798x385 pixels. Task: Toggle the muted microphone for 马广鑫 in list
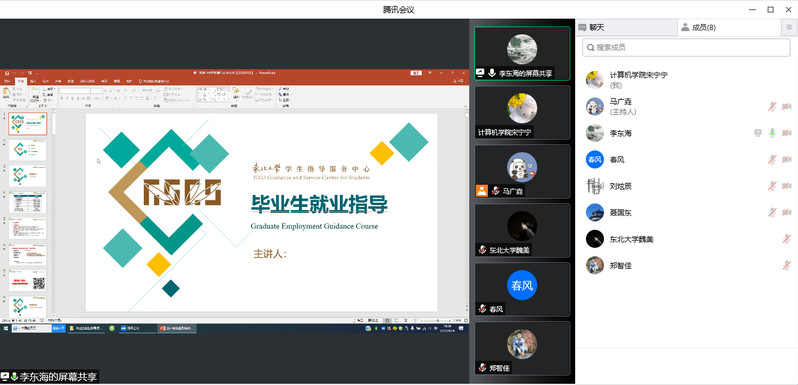click(x=773, y=106)
